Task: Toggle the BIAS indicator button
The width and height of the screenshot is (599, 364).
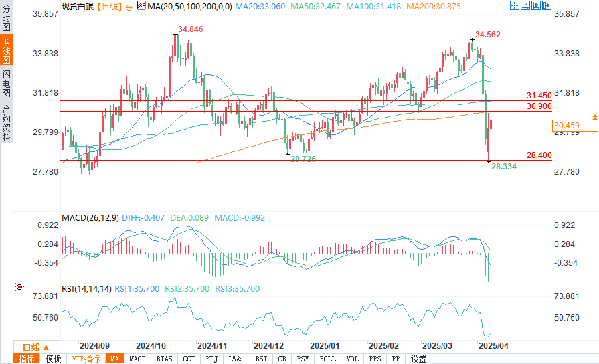Action: [164, 359]
